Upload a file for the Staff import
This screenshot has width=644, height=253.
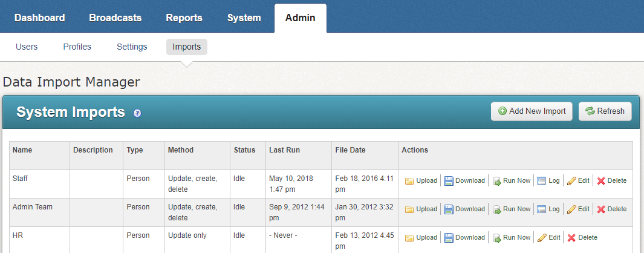[421, 180]
